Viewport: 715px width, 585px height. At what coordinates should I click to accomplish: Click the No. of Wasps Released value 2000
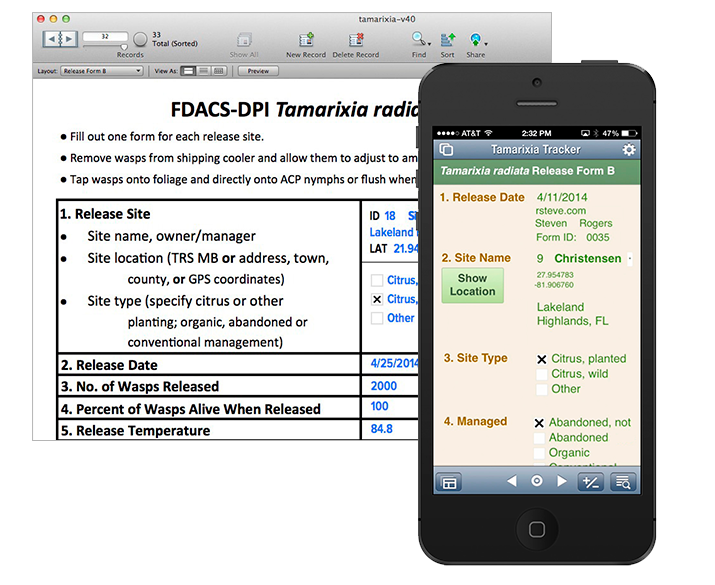pos(383,386)
